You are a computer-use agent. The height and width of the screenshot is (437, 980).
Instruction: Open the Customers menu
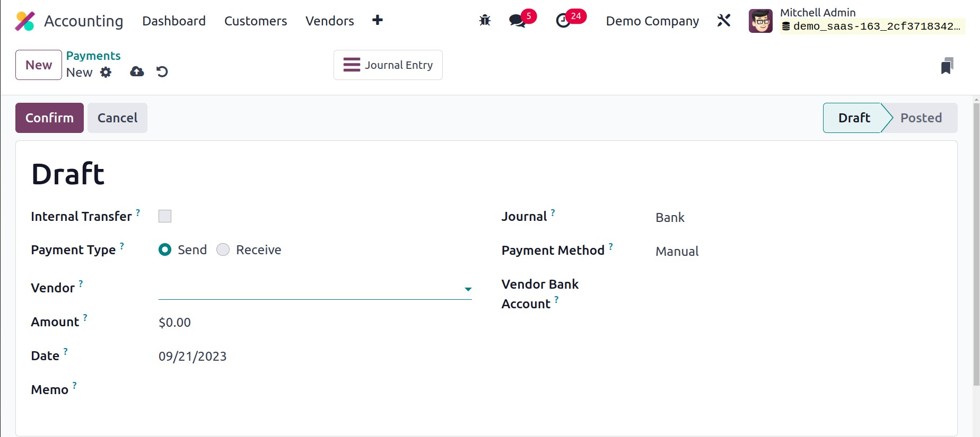click(256, 21)
